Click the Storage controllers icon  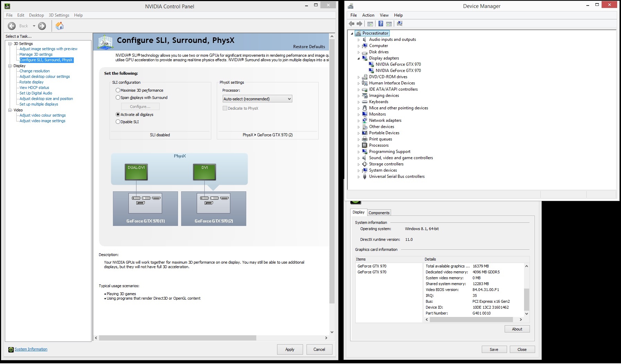(x=365, y=164)
